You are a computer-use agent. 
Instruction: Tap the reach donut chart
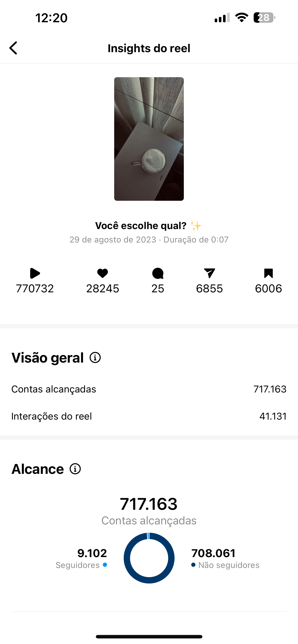(x=149, y=558)
